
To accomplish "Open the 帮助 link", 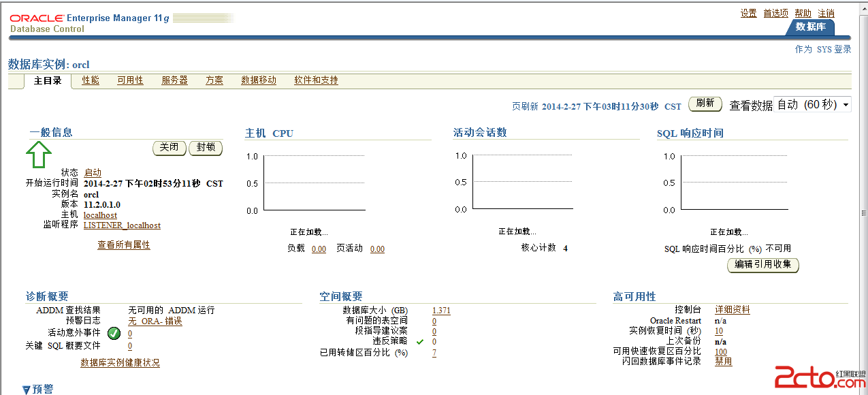I will (x=803, y=14).
